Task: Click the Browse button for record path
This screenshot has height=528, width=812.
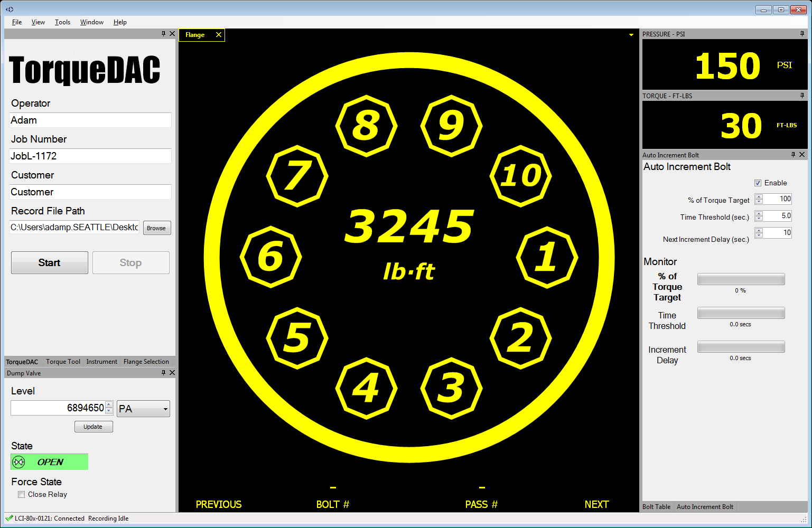Action: (x=156, y=228)
